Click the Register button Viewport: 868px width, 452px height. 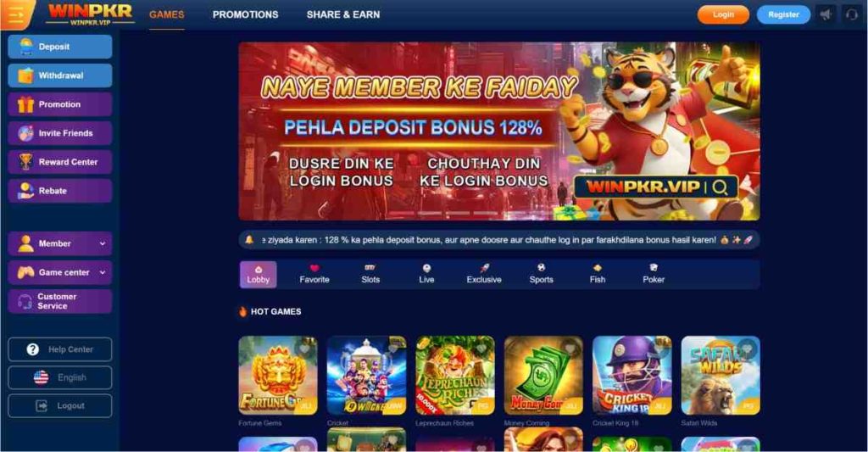tap(783, 14)
